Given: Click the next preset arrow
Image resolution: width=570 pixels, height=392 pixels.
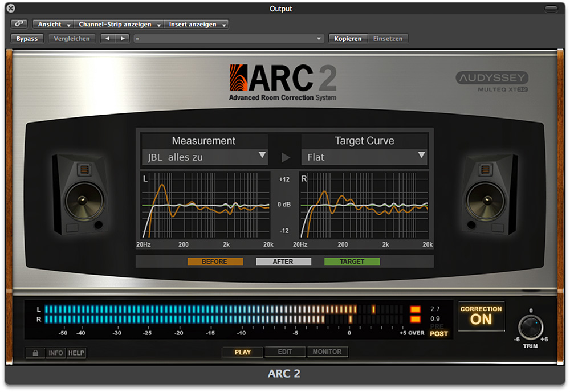Looking at the screenshot, I should coord(122,39).
